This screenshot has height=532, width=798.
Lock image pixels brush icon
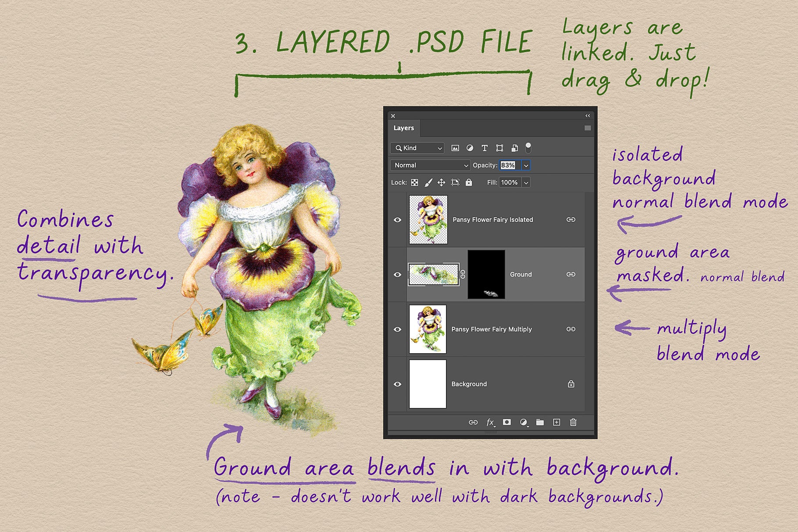(428, 182)
